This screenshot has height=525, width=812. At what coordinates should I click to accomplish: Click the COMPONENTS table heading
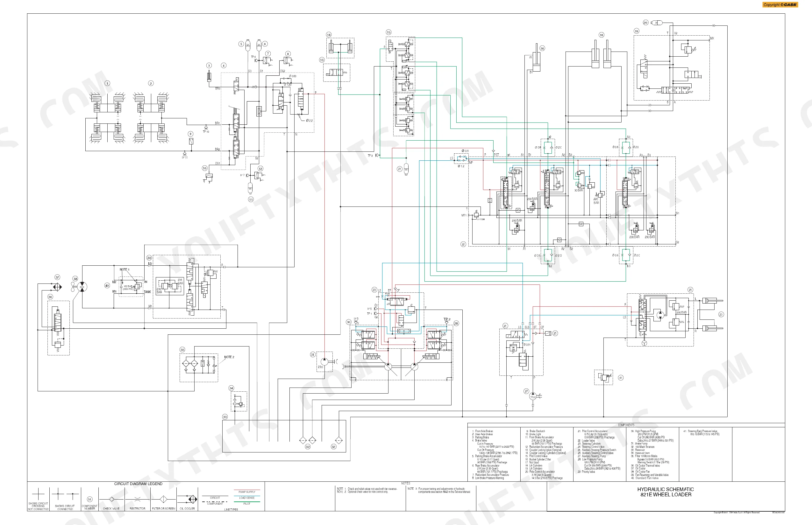[626, 425]
